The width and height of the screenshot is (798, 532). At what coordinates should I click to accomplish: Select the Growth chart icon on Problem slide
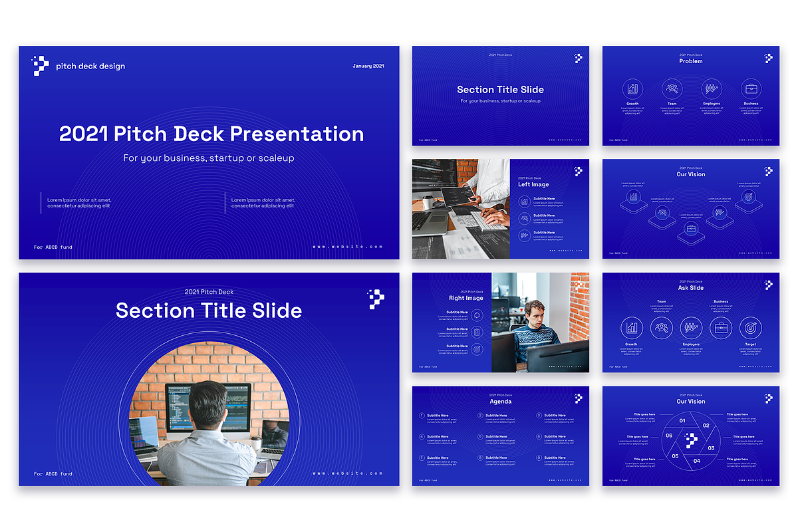tap(632, 88)
